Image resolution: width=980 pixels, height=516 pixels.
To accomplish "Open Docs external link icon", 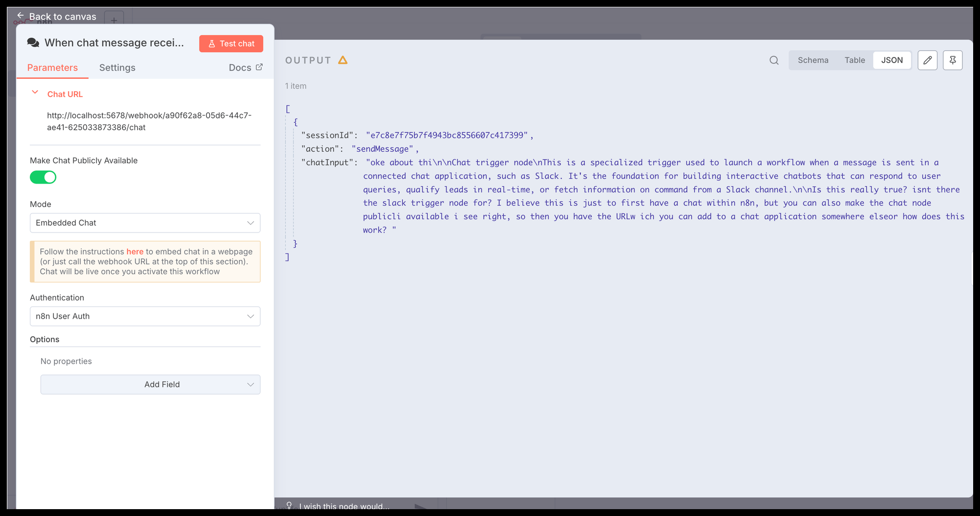I will [259, 67].
